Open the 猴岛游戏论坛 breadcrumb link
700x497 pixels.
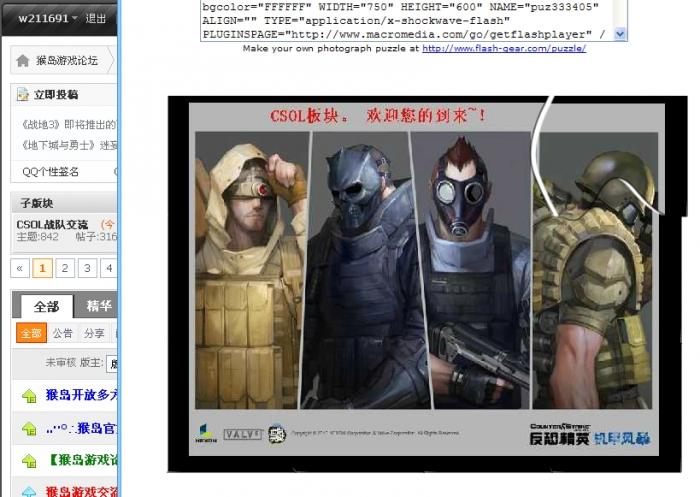[x=67, y=60]
